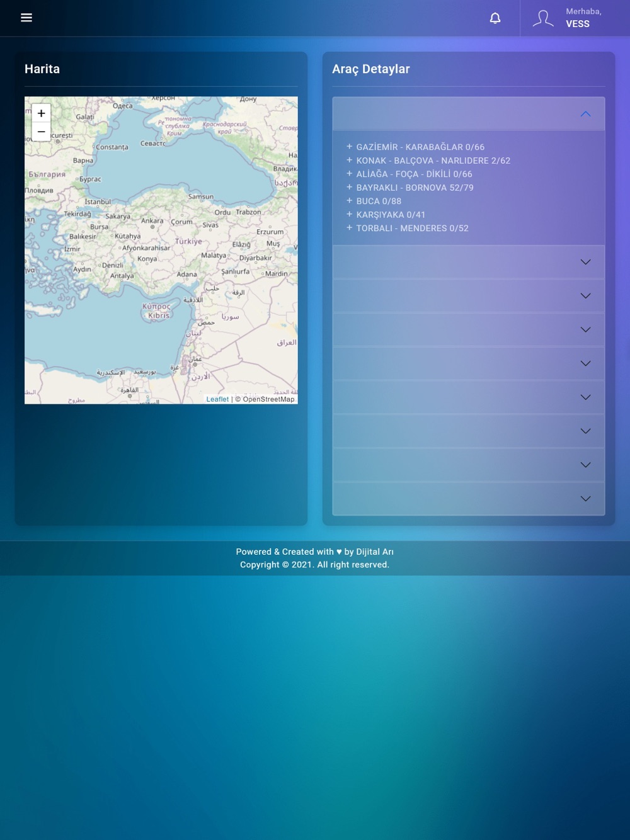
Task: Expand the last accordion panel at bottom
Action: coord(585,499)
